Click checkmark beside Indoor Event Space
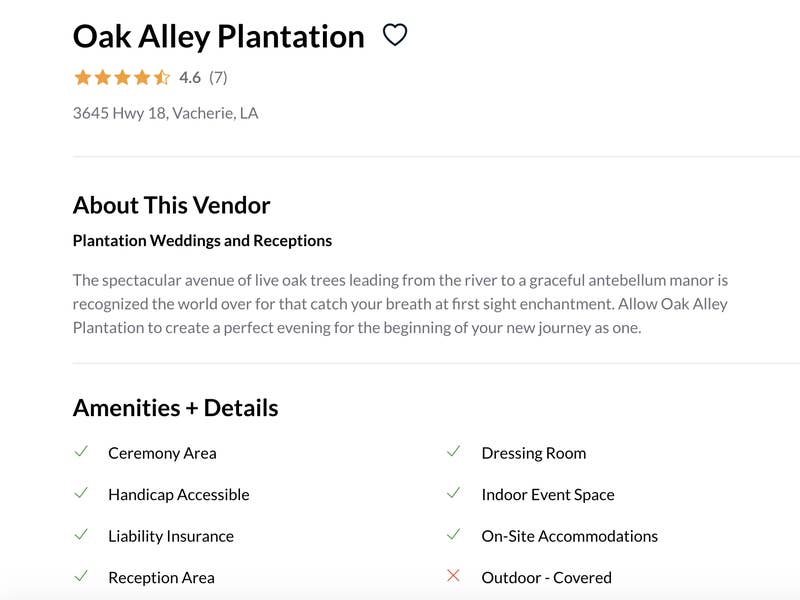The width and height of the screenshot is (800, 600). 454,493
